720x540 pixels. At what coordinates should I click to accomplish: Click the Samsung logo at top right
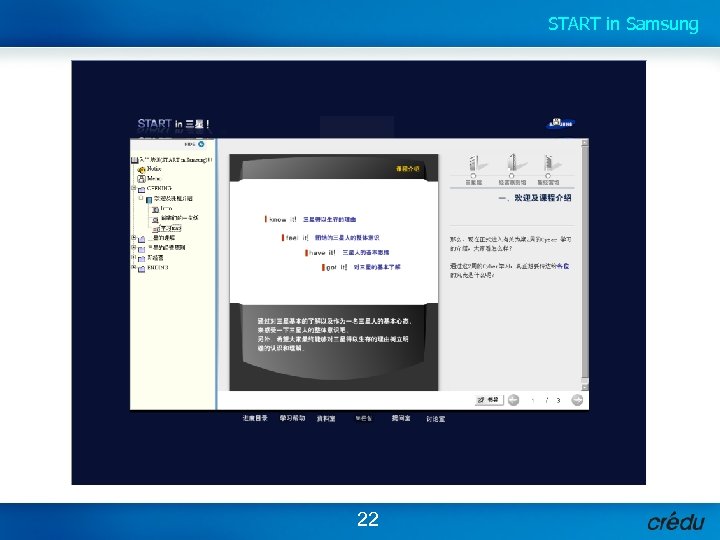[560, 123]
